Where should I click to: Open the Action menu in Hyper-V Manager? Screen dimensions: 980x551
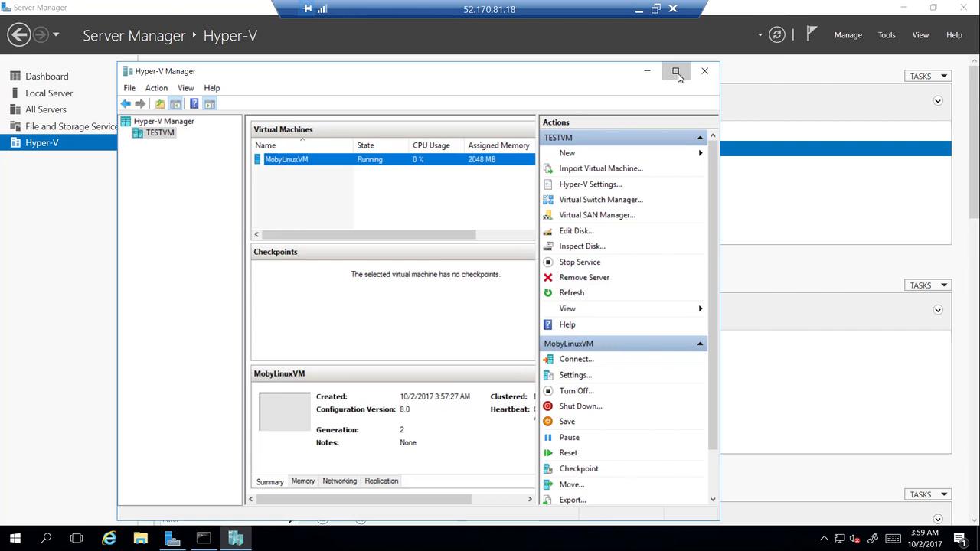point(156,88)
